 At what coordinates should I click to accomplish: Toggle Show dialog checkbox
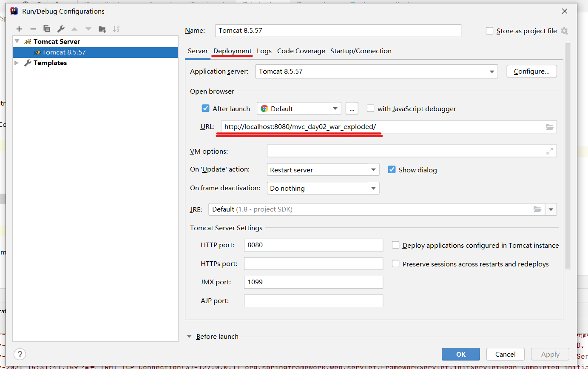pyautogui.click(x=392, y=170)
